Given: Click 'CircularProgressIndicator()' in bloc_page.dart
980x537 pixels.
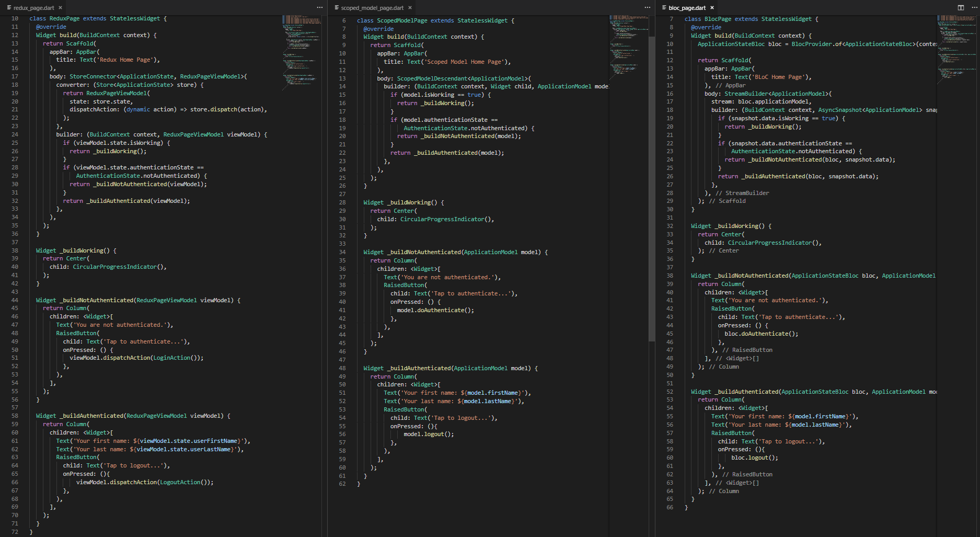Looking at the screenshot, I should tap(774, 243).
